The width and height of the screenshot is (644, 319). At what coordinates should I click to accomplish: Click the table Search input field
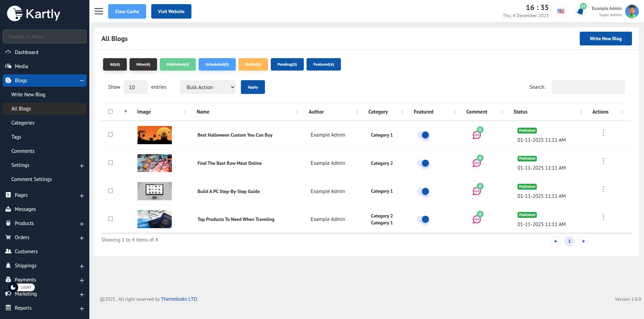click(x=588, y=87)
